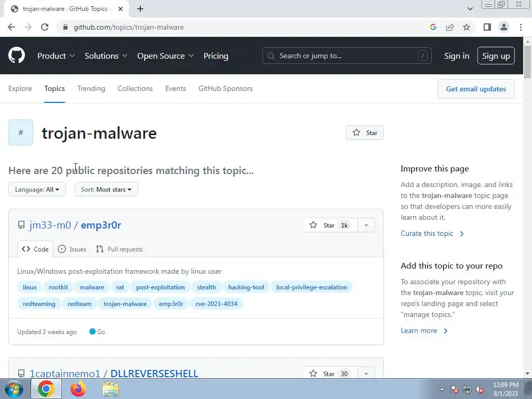Select the Topics tab

[x=54, y=88]
